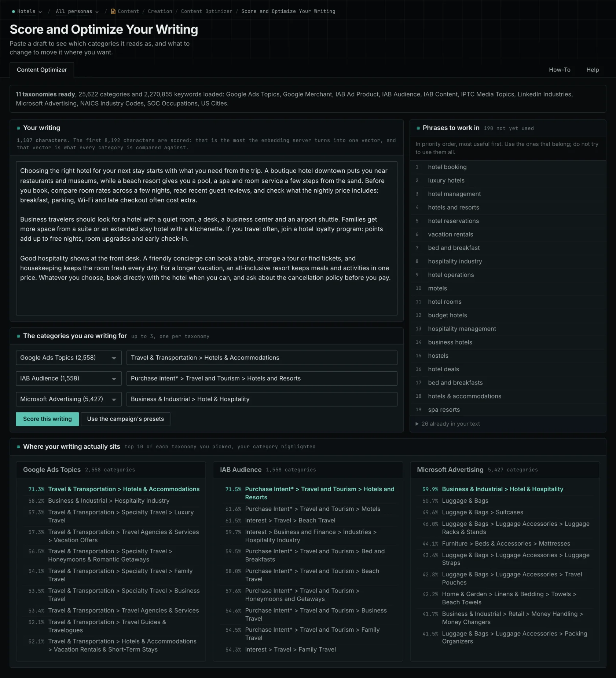Click Use the campaign's presets button
The width and height of the screenshot is (616, 678).
(x=125, y=419)
